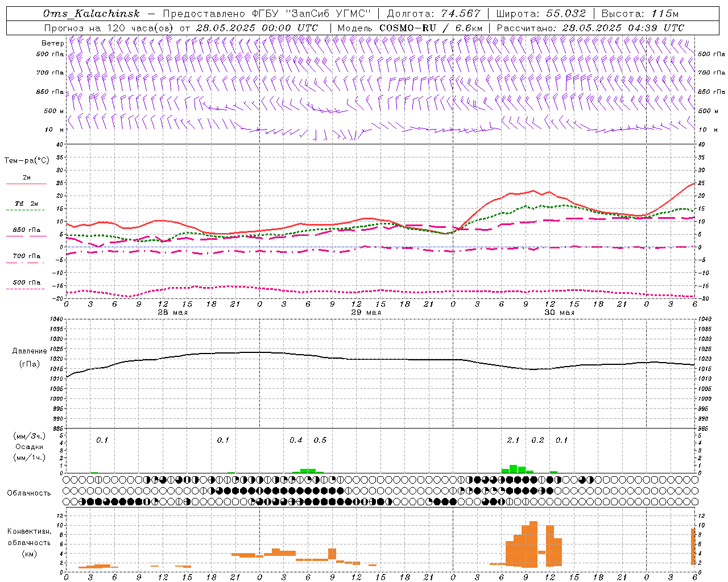Select the Тем-ра(°C) axis title
The width and height of the screenshot is (728, 582).
[27, 161]
